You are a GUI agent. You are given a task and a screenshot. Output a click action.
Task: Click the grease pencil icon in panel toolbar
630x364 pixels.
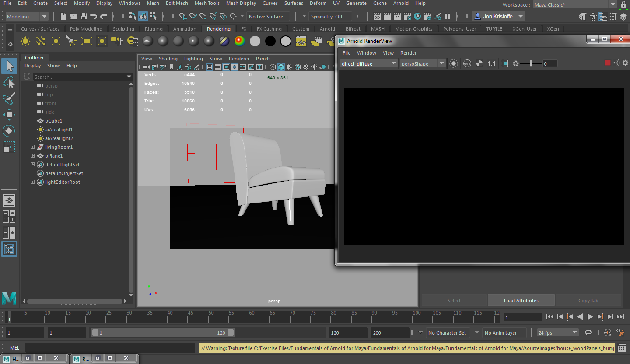tap(196, 66)
